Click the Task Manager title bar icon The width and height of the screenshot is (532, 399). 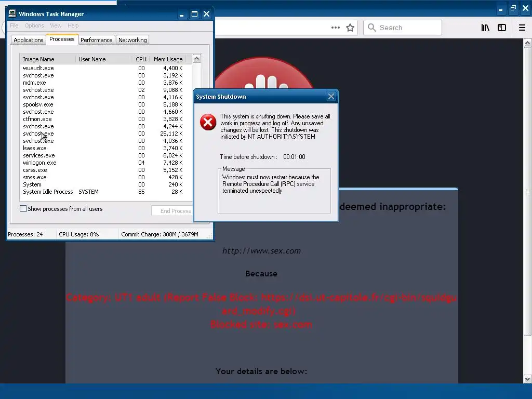pyautogui.click(x=12, y=14)
